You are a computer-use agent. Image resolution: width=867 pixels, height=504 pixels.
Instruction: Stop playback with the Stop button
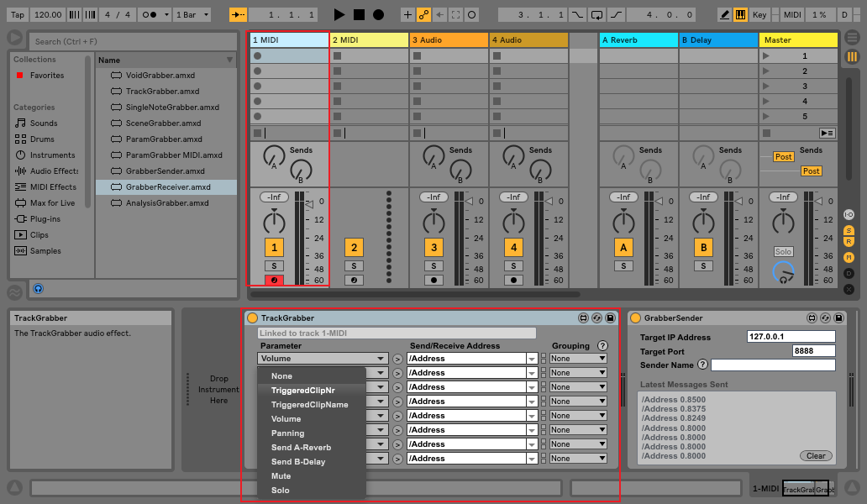point(359,15)
